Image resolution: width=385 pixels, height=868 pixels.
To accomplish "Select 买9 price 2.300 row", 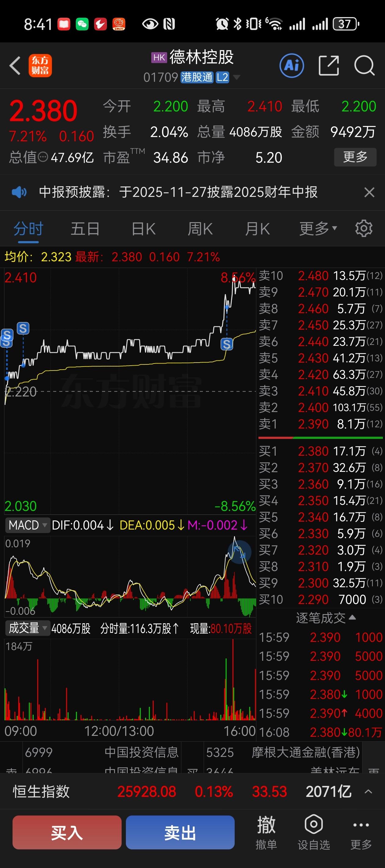I will click(x=321, y=583).
